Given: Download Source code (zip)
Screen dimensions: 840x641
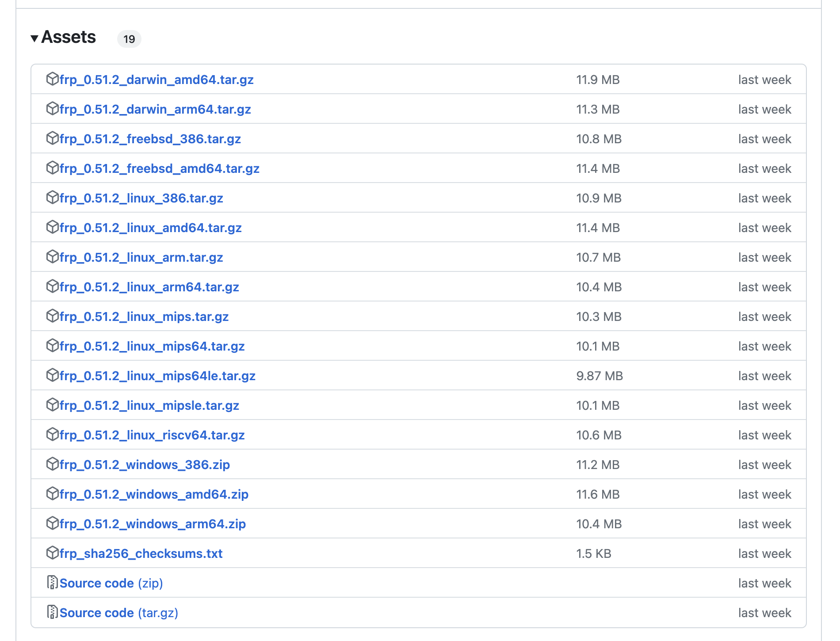Looking at the screenshot, I should click(x=111, y=583).
